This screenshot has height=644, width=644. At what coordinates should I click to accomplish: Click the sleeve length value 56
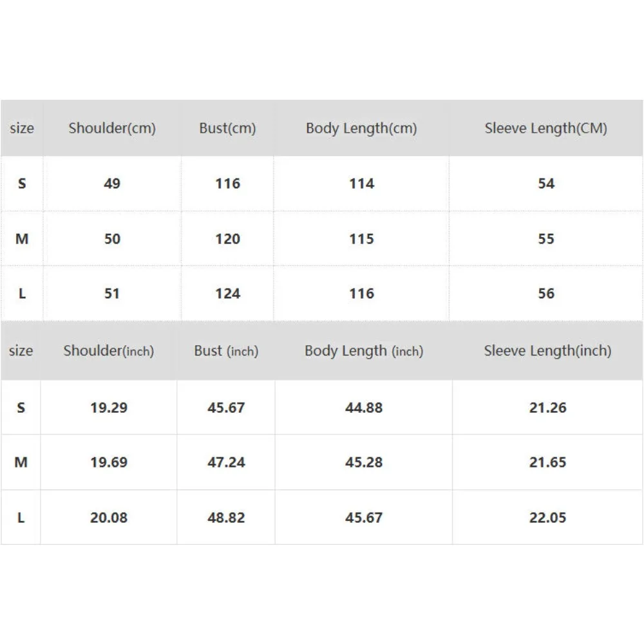tap(545, 294)
